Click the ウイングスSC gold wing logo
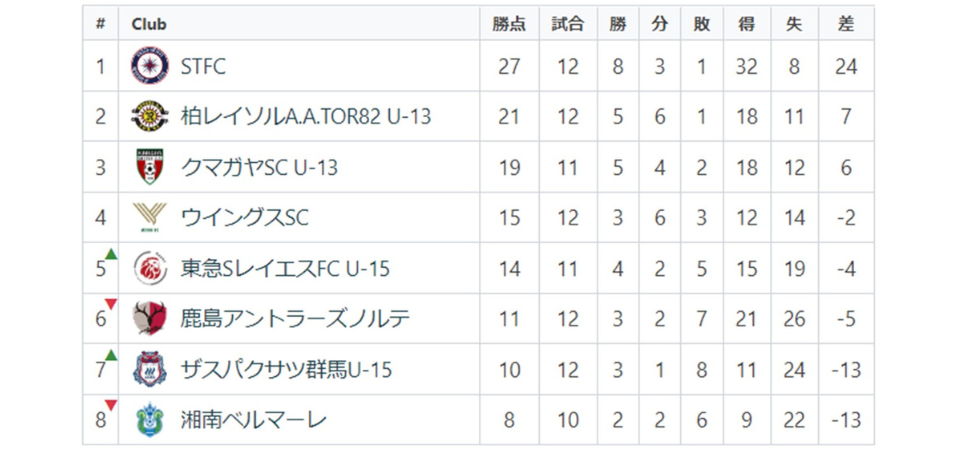This screenshot has height=450, width=960. click(150, 218)
